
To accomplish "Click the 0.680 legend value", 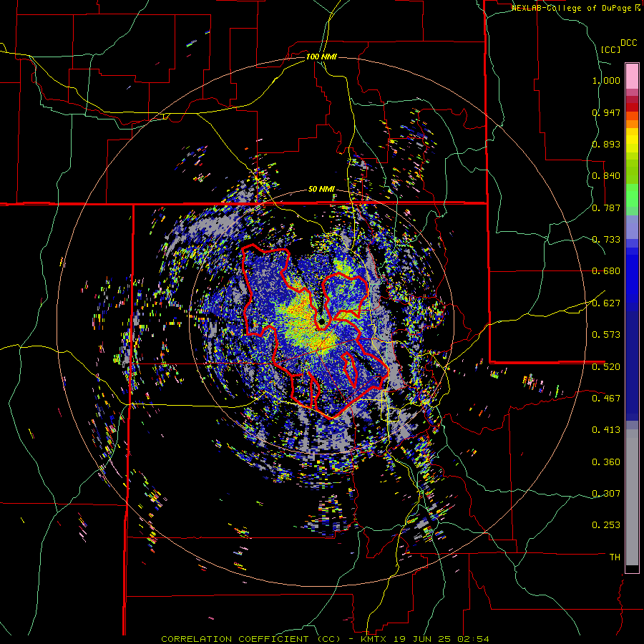I will point(606,271).
